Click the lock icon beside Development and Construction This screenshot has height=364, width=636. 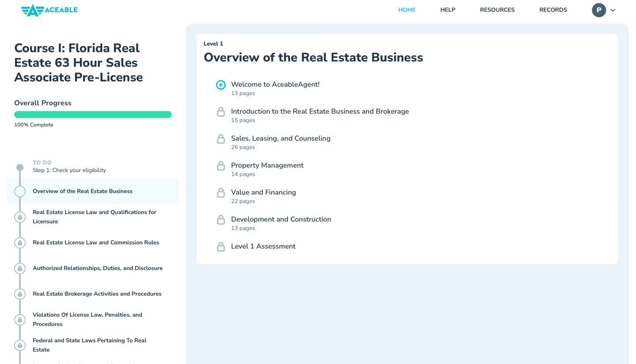pyautogui.click(x=221, y=220)
